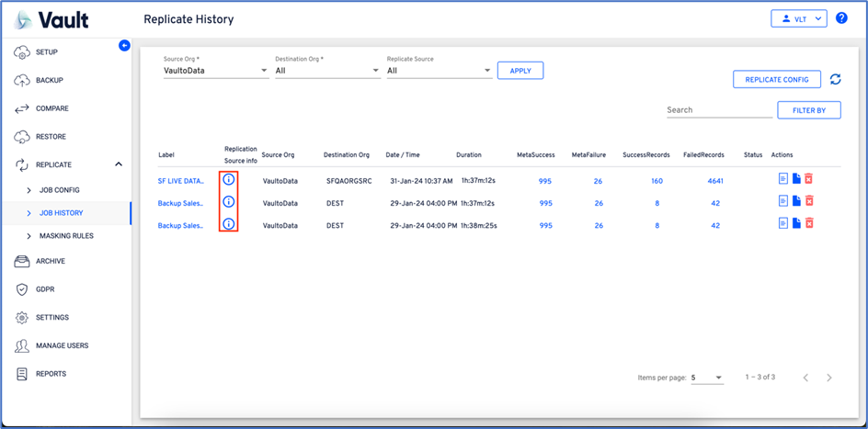Screen dimensions: 868x429
Task: Open the Source Org dropdown
Action: tap(216, 71)
